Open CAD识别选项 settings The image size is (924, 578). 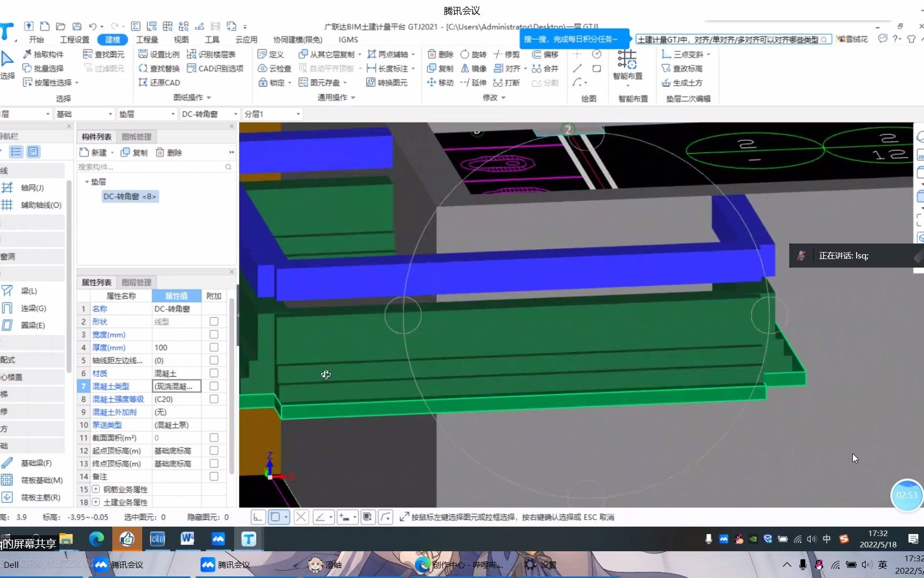[x=215, y=69]
